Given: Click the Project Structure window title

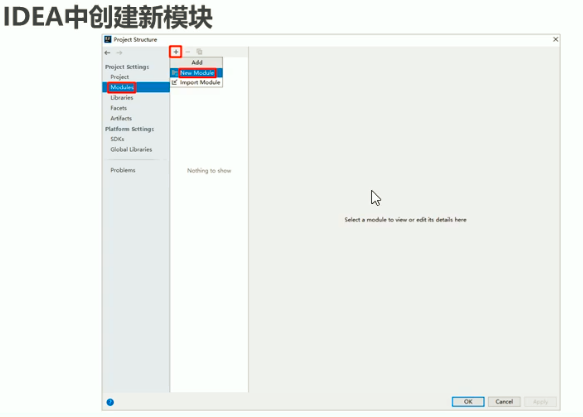Looking at the screenshot, I should click(x=135, y=39).
